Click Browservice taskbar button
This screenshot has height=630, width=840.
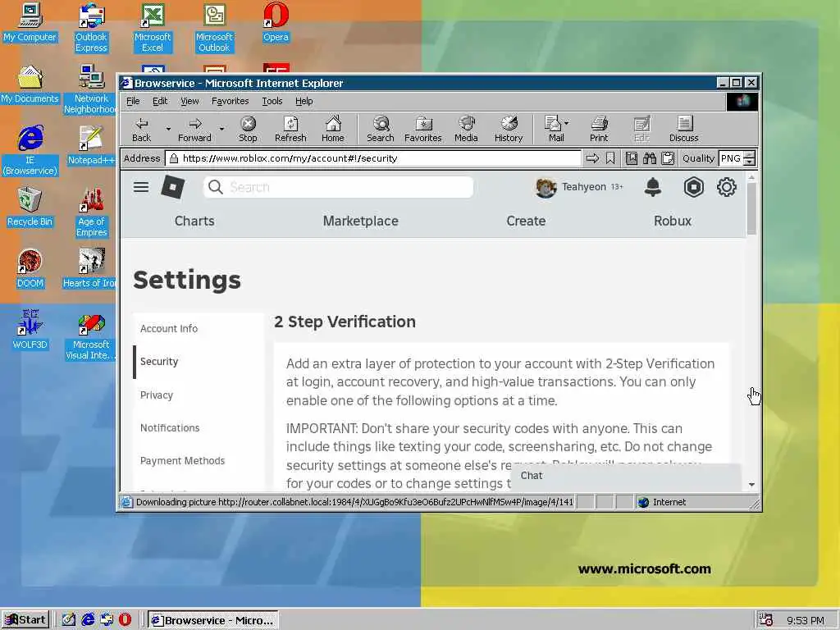pyautogui.click(x=213, y=620)
